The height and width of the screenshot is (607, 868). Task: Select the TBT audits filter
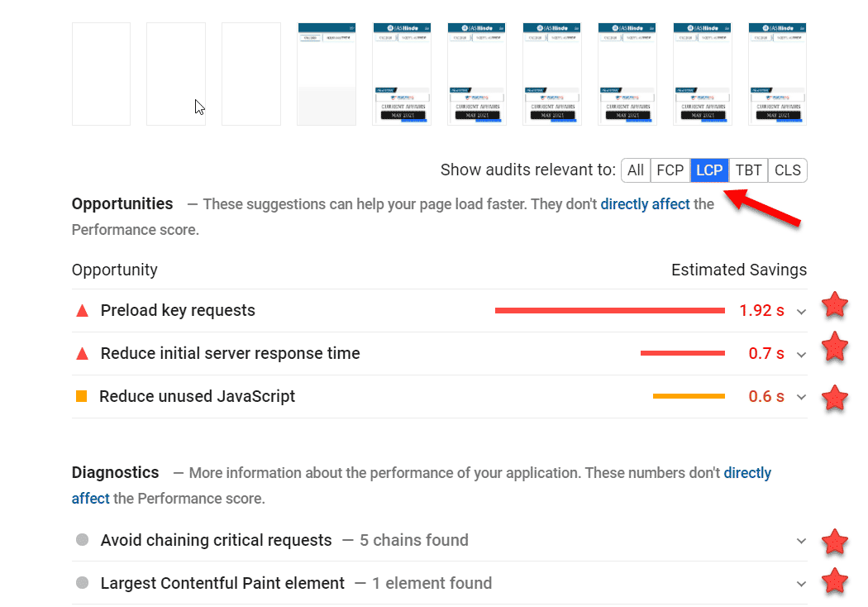[x=748, y=170]
